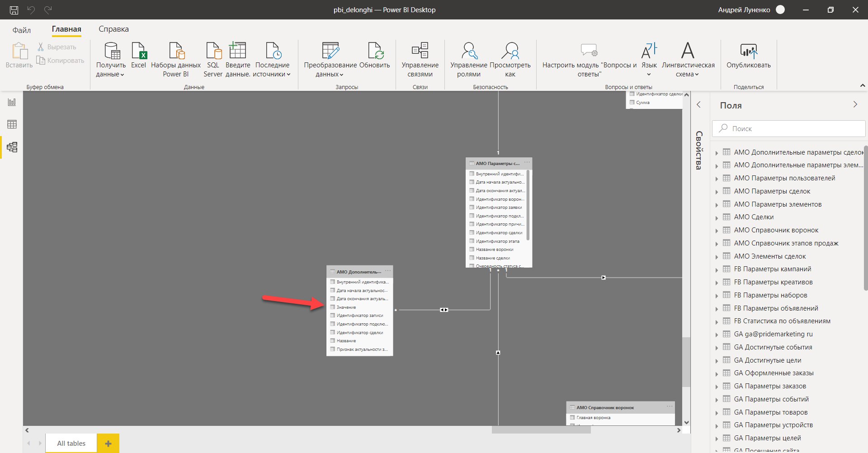Screen dimensions: 868x453
Task: Select AMO Справочник этапов продаж table
Action: click(x=786, y=244)
